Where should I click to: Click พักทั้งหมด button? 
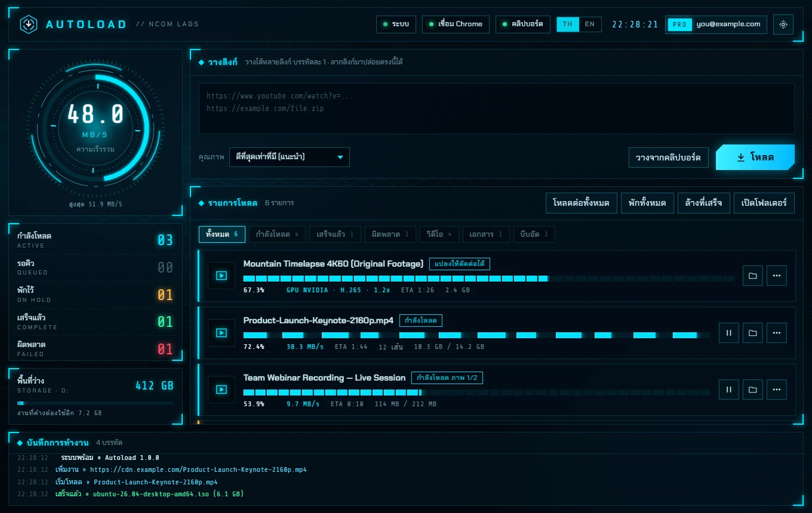(x=647, y=203)
